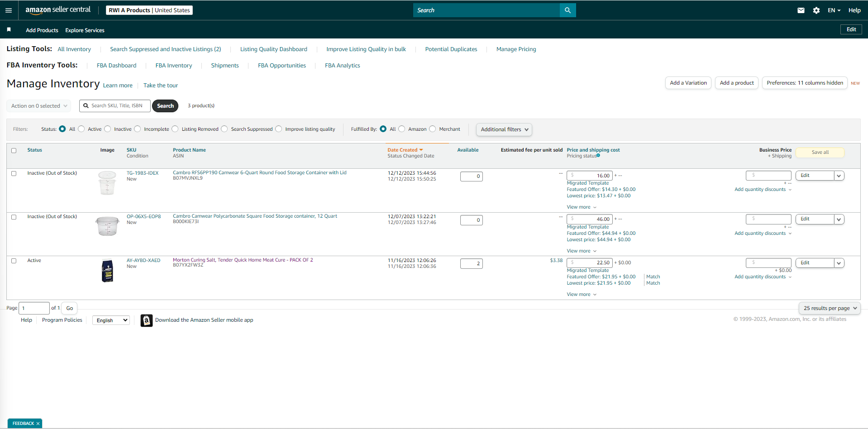The width and height of the screenshot is (868, 429).
Task: Open the Shipments tab
Action: [225, 66]
